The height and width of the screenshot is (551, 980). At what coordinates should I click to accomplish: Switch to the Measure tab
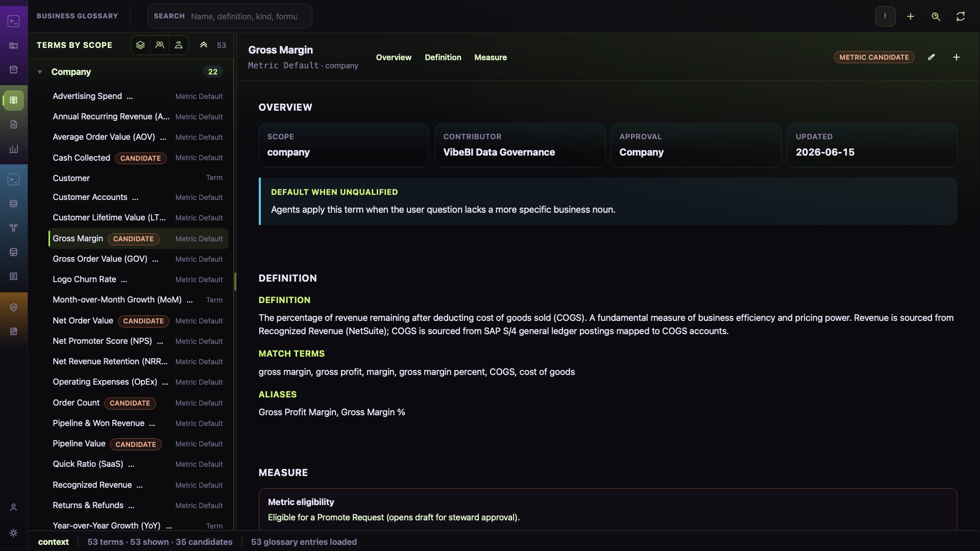tap(491, 57)
